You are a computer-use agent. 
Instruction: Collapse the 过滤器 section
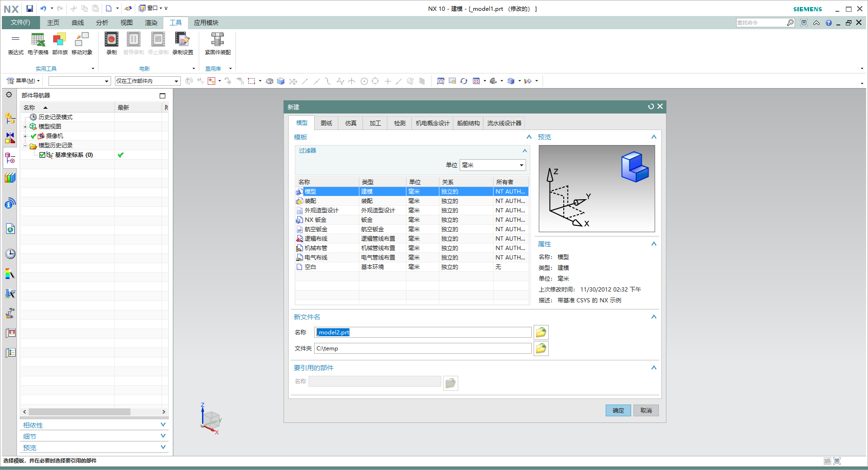tap(525, 151)
